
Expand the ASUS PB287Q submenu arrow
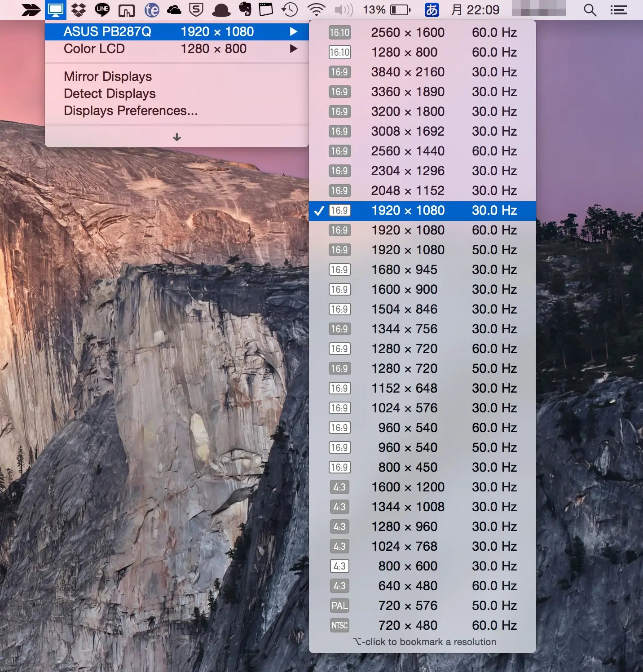tap(294, 31)
